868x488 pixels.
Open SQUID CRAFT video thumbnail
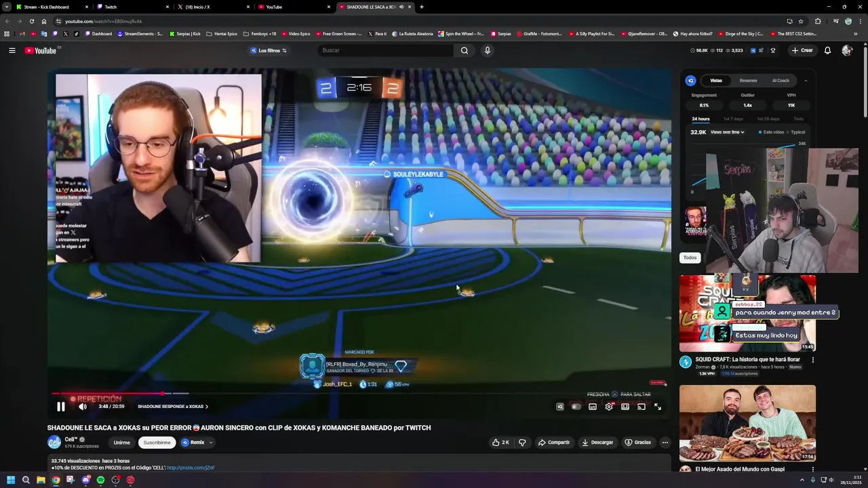tap(747, 313)
